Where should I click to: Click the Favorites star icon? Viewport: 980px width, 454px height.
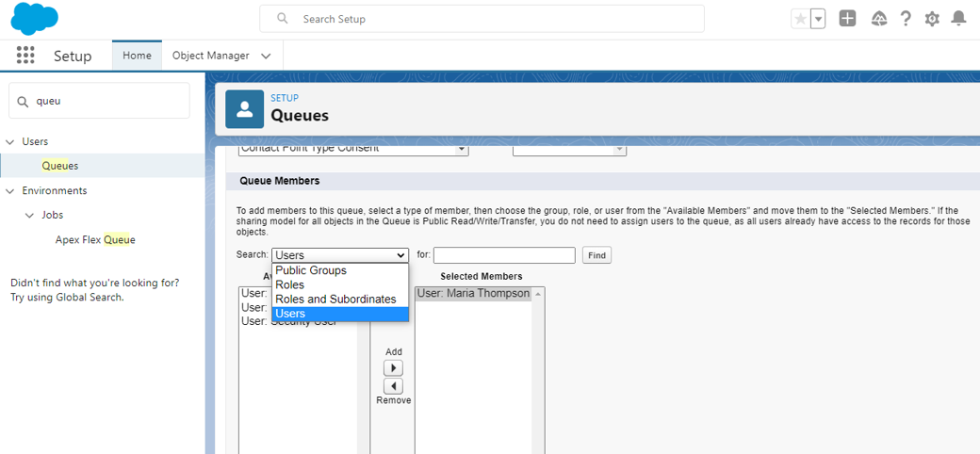pyautogui.click(x=800, y=19)
